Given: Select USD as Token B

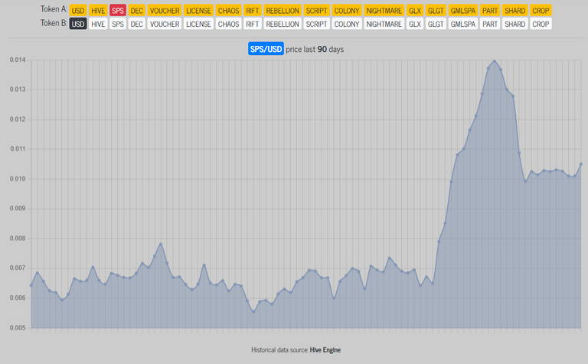Looking at the screenshot, I should coord(78,24).
